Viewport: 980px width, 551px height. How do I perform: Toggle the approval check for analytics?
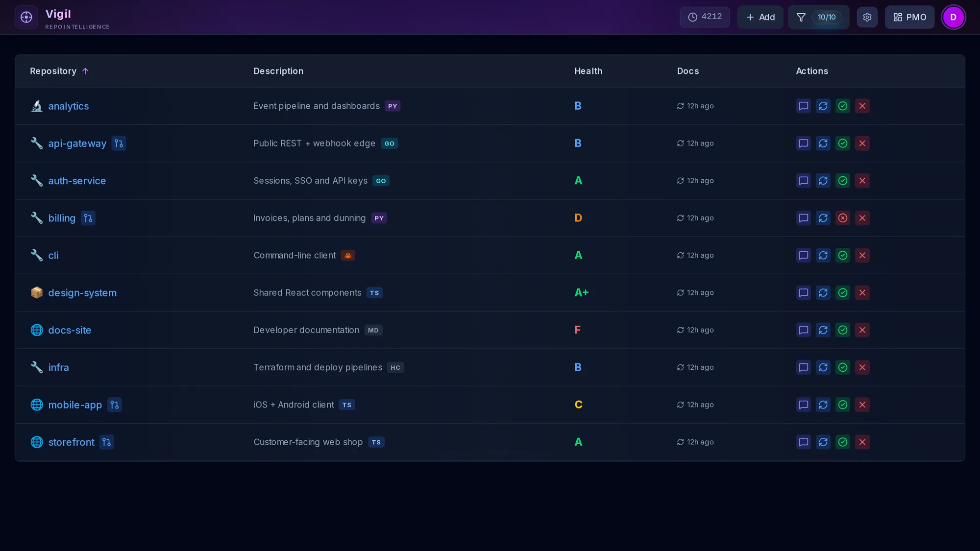(x=843, y=106)
